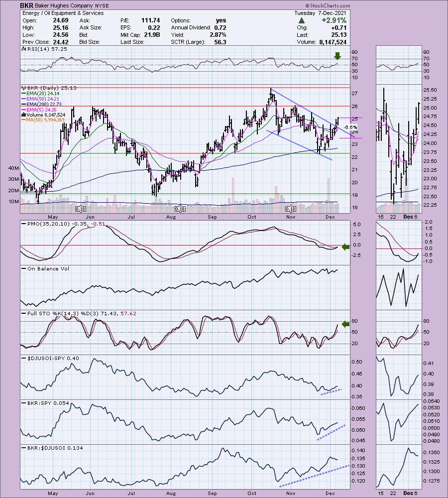Click the Prev Close value 24.42

coord(60,42)
